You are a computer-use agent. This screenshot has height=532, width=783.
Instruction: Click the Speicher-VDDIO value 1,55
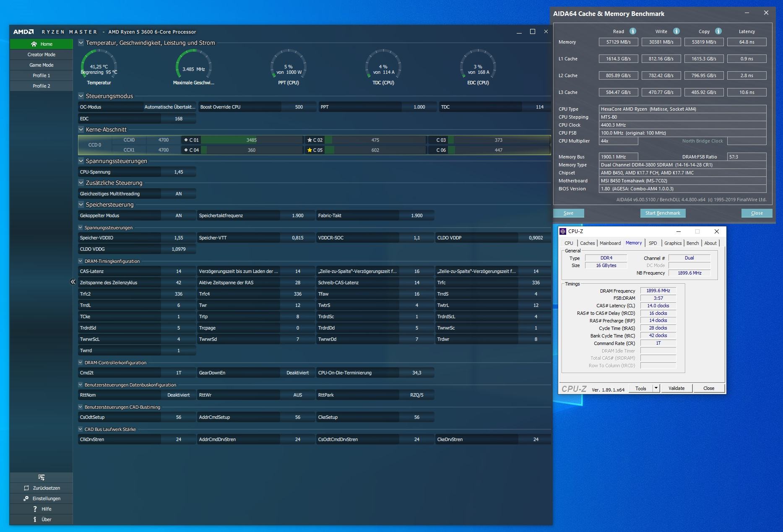179,238
